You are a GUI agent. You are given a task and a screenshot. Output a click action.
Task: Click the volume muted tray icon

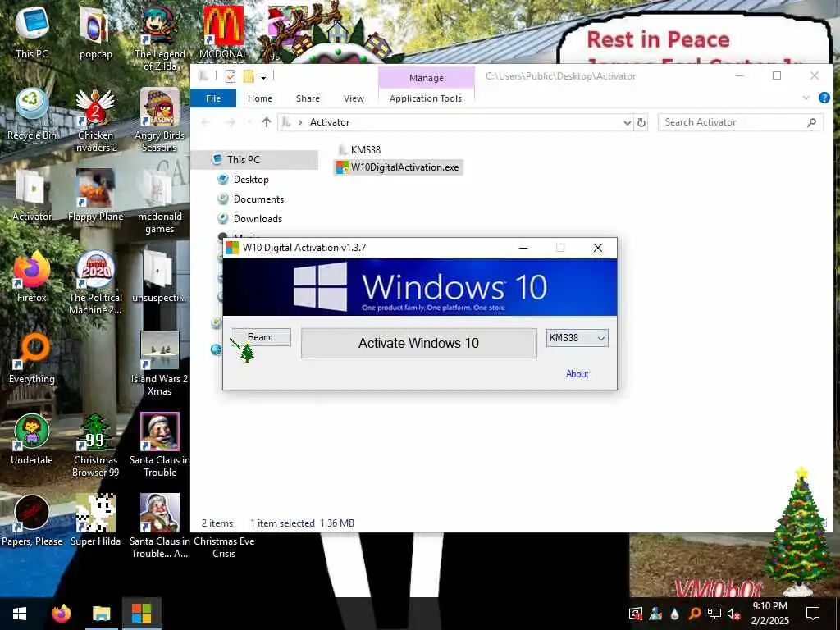[733, 614]
